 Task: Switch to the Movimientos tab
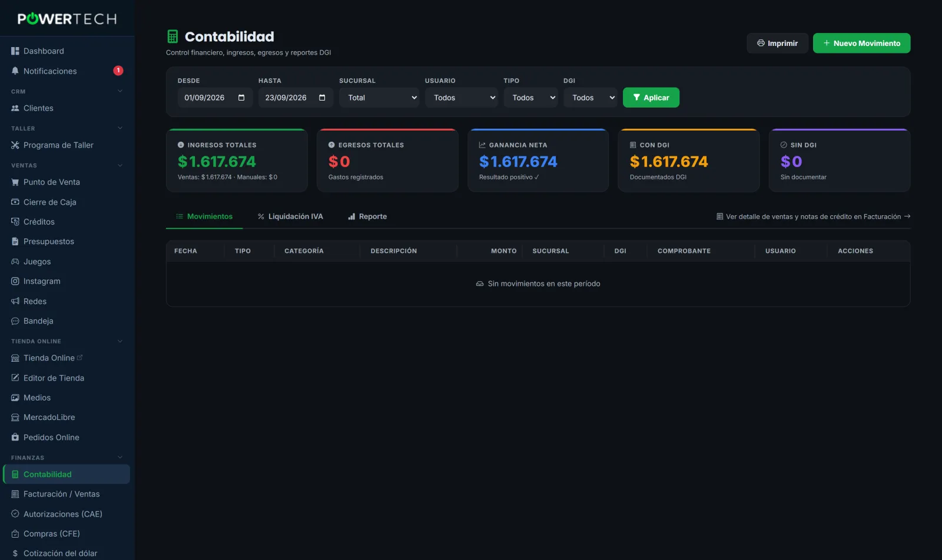(204, 216)
